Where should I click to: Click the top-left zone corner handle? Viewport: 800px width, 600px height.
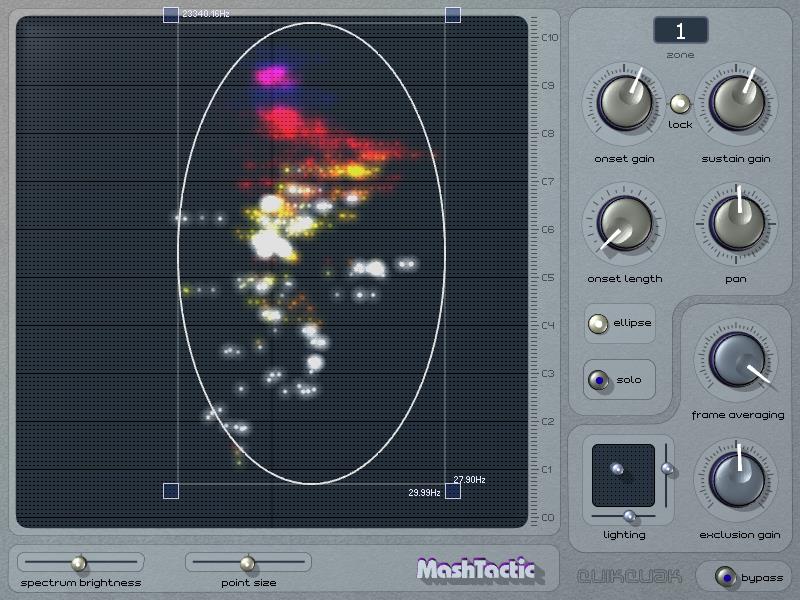[x=171, y=15]
